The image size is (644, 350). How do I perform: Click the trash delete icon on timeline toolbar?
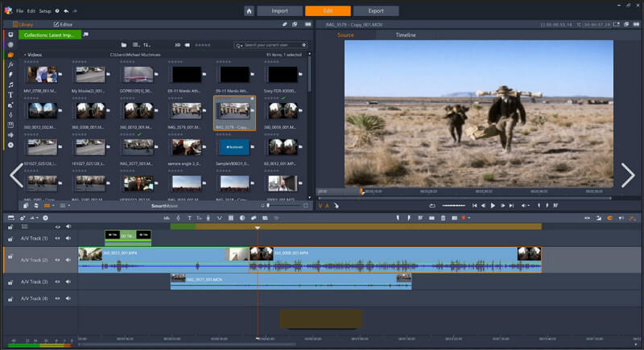[443, 218]
